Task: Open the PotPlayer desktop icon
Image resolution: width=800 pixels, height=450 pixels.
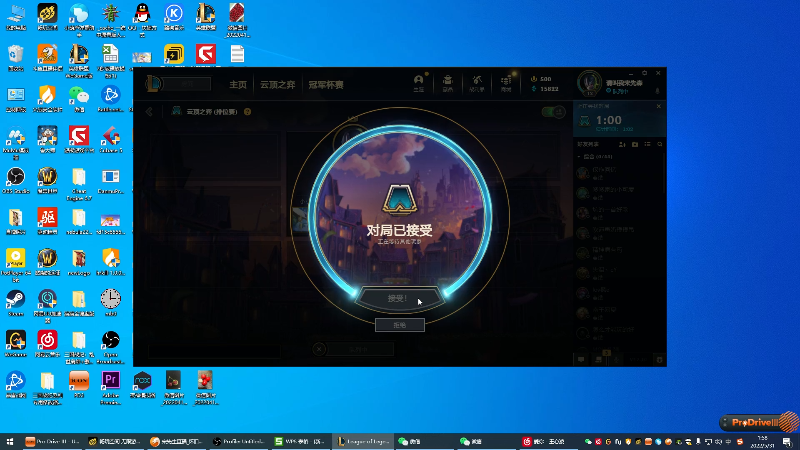Action: [x=16, y=265]
